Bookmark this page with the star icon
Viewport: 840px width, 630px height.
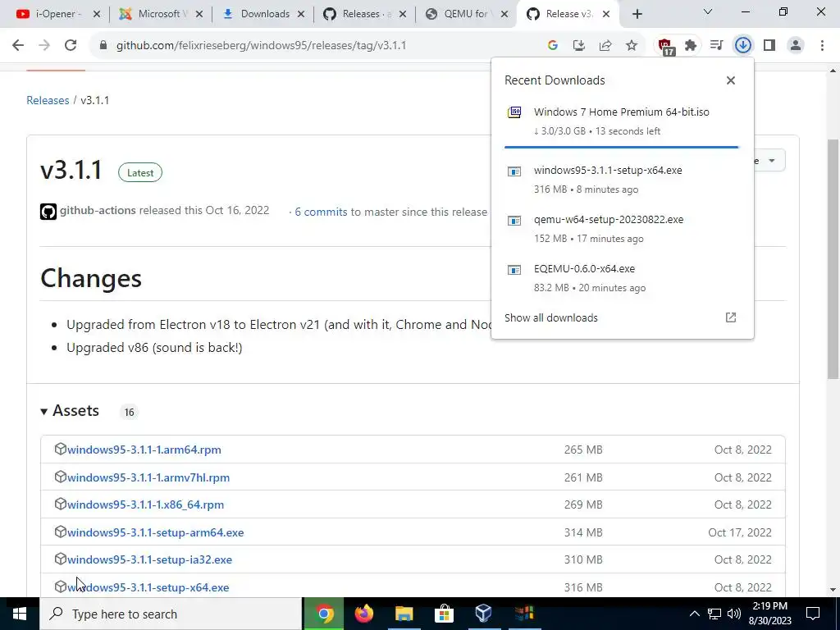click(632, 46)
